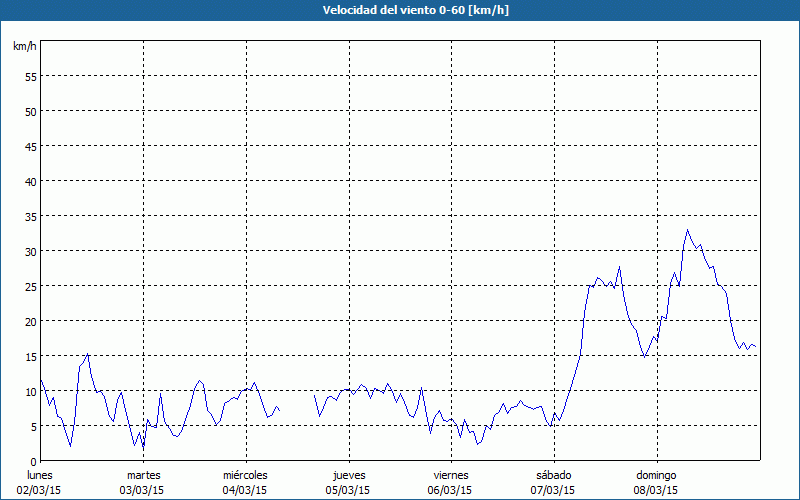Click the lunes wind peak near 15 km/h

(x=88, y=354)
